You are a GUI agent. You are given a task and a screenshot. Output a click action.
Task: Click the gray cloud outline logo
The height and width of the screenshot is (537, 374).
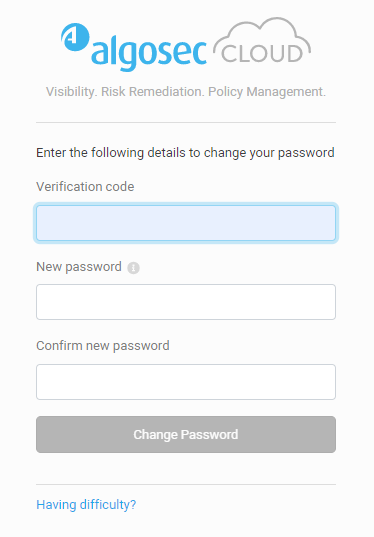pyautogui.click(x=263, y=41)
